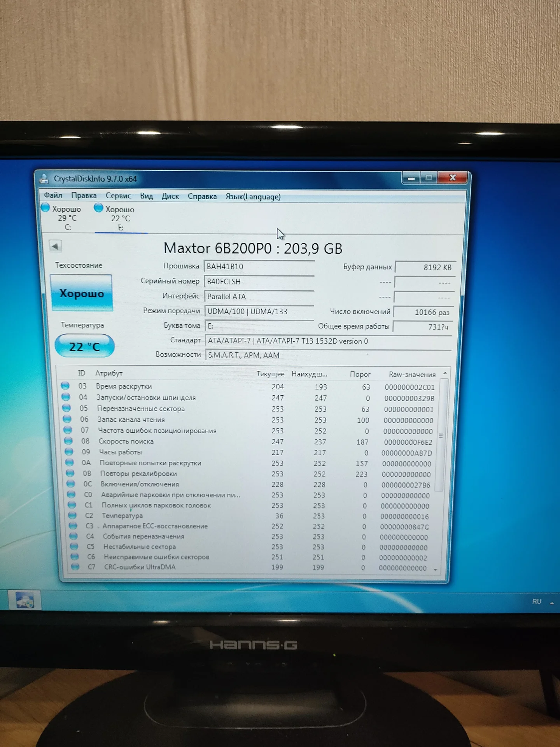Click status icon for Полных циклов парковок головок
Viewport: 560px width, 747px height.
coord(72,505)
